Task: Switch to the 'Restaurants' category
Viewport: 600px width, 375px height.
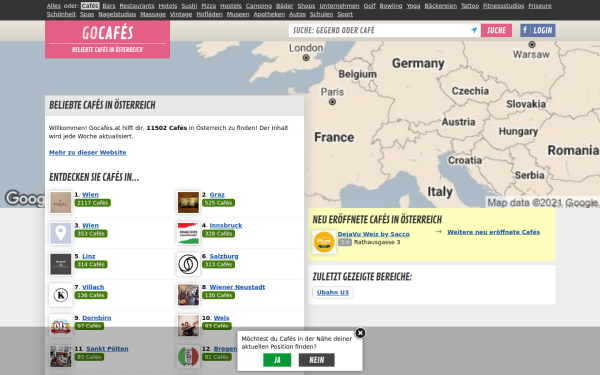Action: [x=137, y=6]
